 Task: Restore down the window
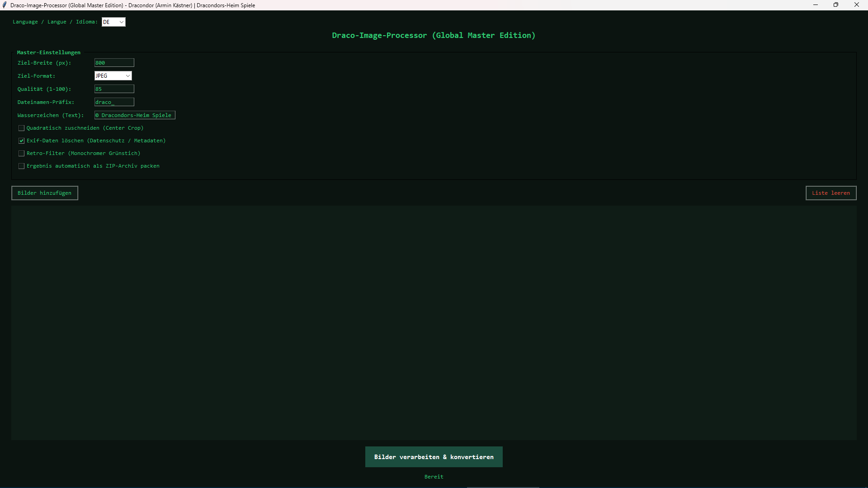coord(836,5)
